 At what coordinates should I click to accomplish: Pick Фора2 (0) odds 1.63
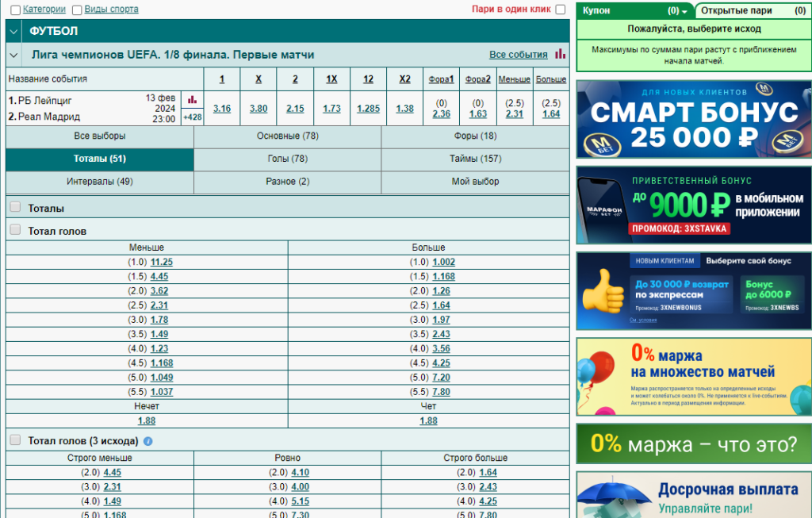478,114
